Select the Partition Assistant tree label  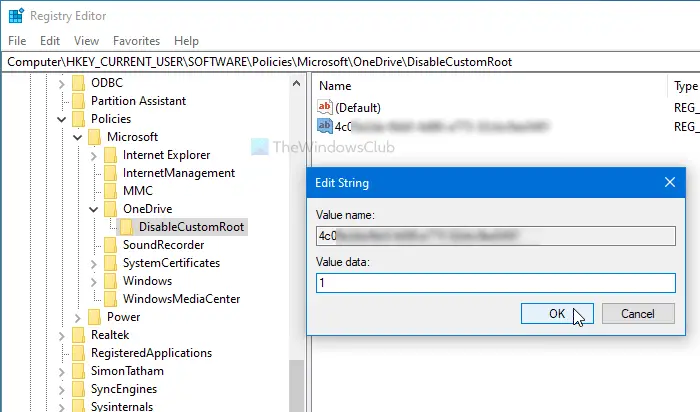pos(138,101)
